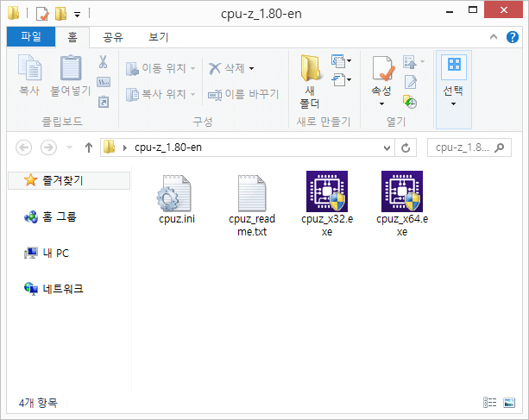Click the cpuz.ini settings file
The height and width of the screenshot is (420, 529).
click(x=176, y=191)
